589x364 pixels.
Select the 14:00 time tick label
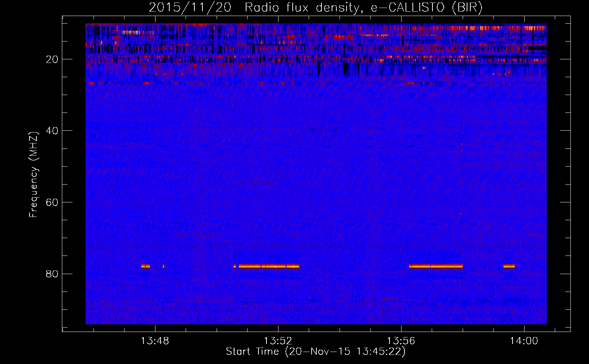(524, 341)
